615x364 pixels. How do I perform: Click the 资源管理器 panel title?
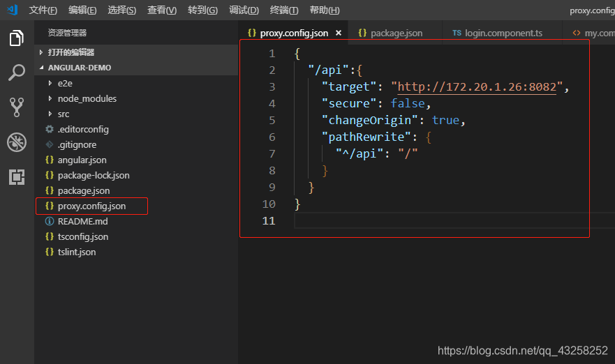coord(67,33)
